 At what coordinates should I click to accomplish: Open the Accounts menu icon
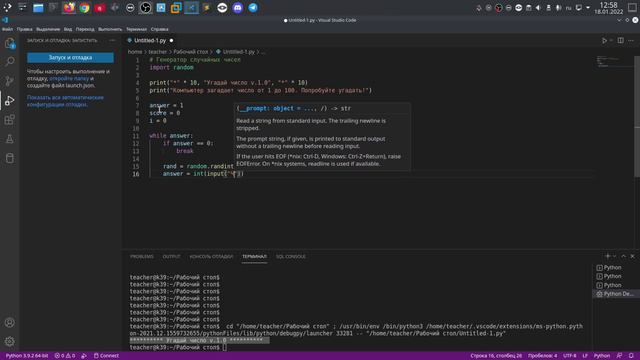click(x=9, y=322)
